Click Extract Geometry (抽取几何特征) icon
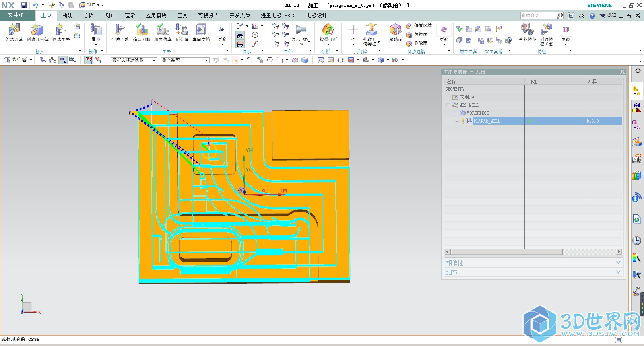 (371, 34)
